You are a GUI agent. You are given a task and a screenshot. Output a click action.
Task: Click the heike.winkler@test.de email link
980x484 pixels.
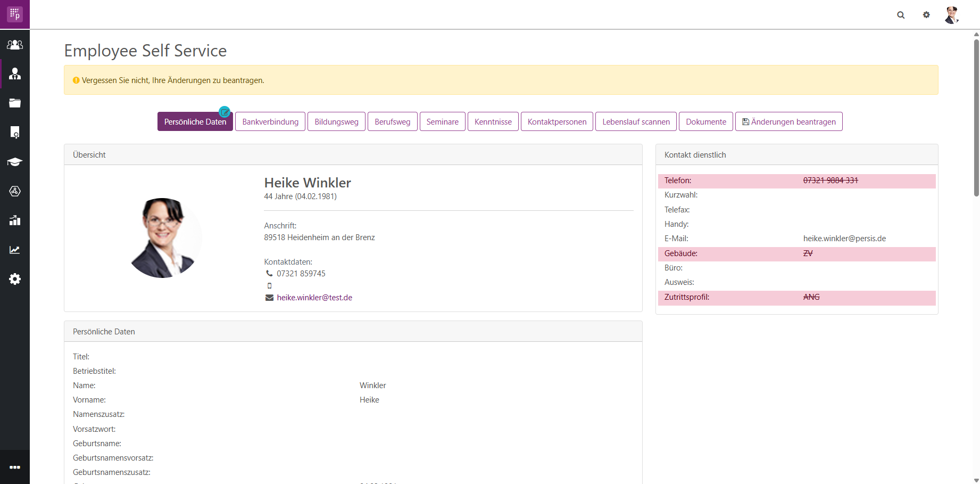coord(314,298)
